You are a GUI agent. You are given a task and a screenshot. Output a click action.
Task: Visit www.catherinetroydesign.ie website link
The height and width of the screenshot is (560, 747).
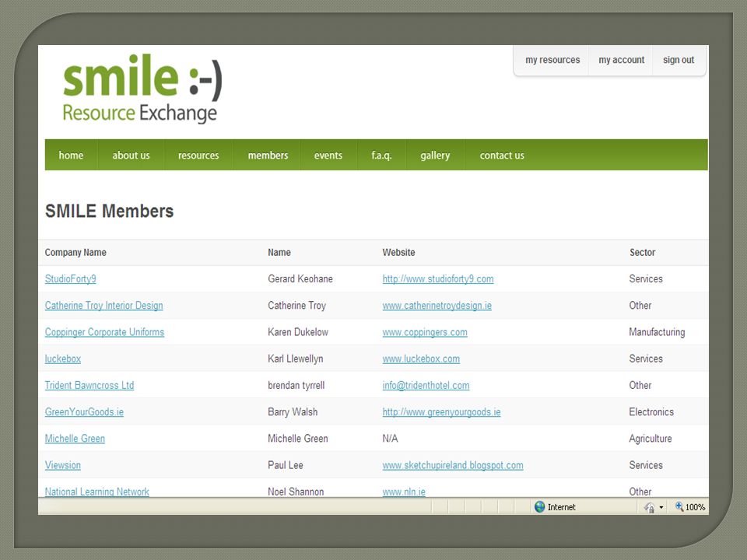[437, 306]
